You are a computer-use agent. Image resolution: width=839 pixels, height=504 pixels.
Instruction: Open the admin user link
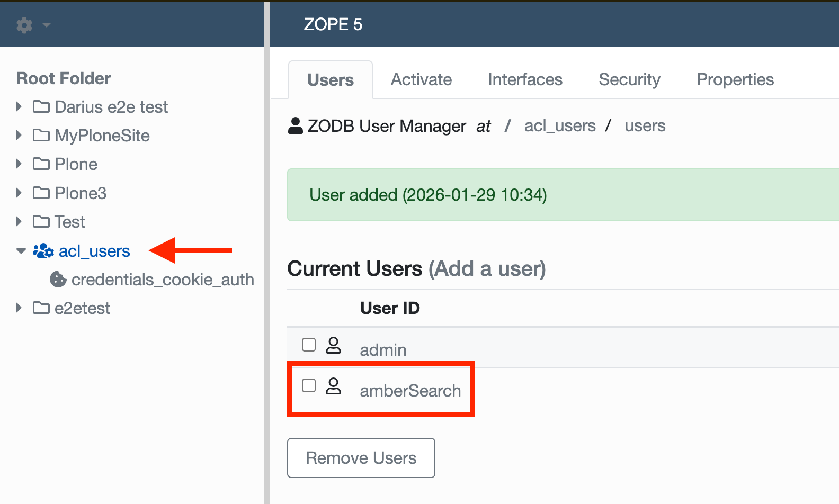click(x=383, y=350)
